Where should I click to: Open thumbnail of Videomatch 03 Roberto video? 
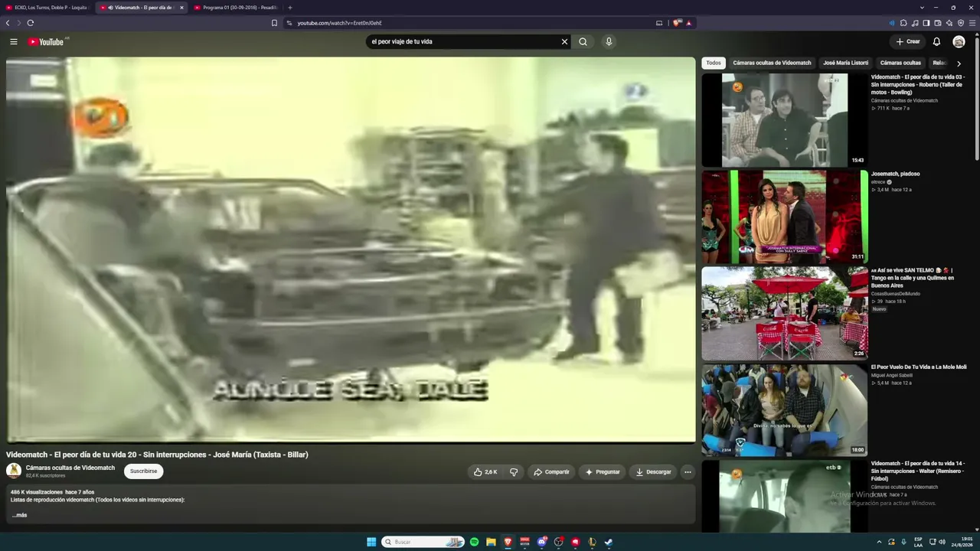click(x=785, y=120)
